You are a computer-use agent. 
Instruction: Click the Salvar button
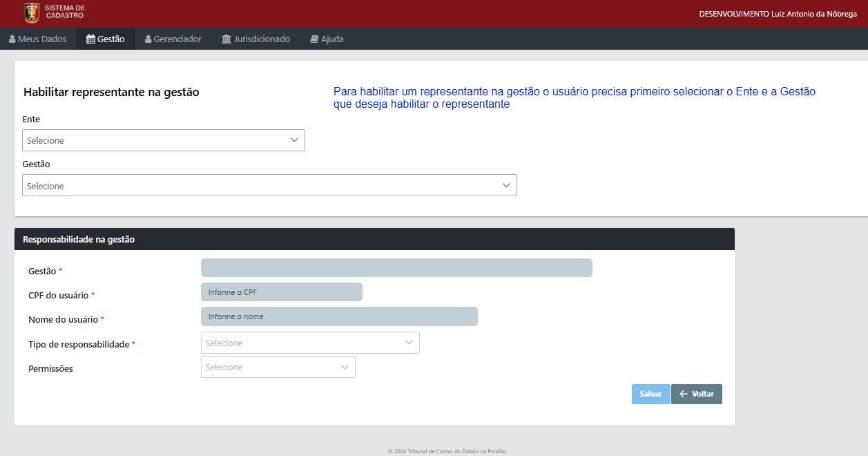tap(650, 394)
